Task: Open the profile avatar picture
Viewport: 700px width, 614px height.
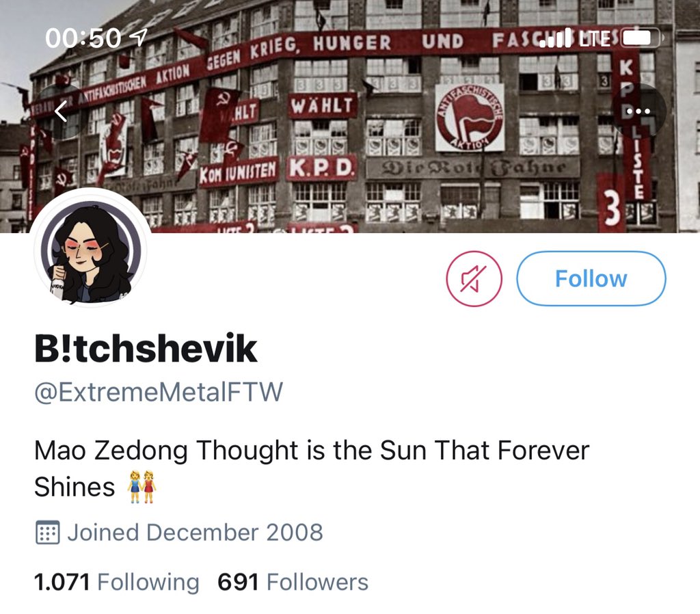Action: (91, 250)
